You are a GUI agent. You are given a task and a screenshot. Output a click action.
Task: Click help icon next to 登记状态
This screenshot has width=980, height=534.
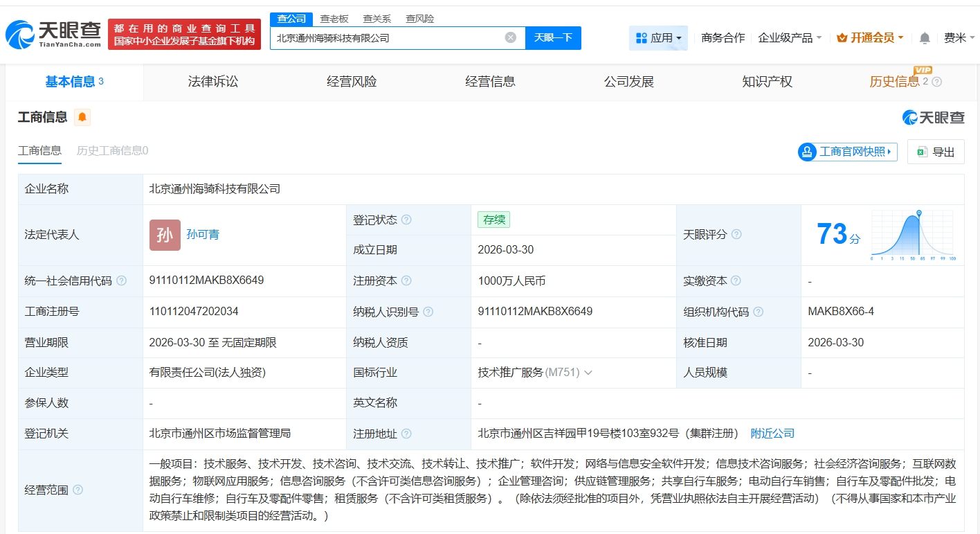[x=406, y=220]
